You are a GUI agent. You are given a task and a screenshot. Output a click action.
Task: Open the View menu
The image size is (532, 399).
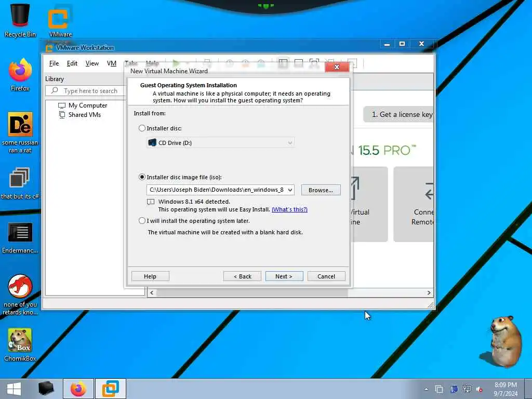click(x=92, y=63)
